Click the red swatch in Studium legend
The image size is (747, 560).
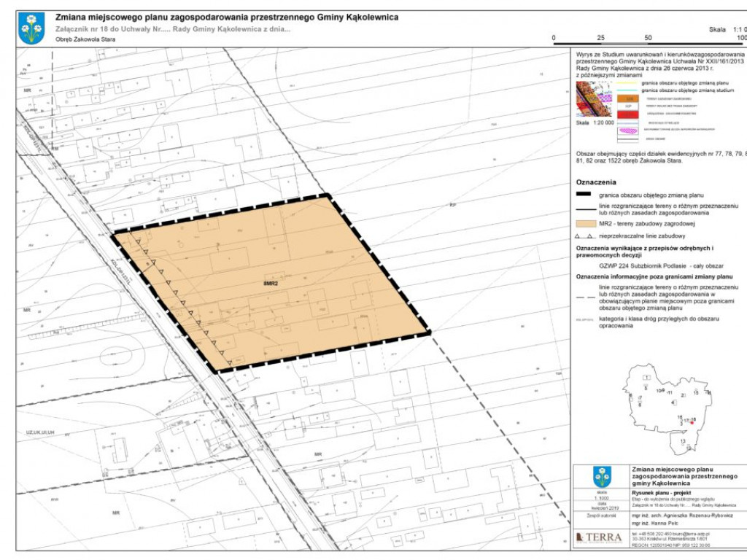628,114
